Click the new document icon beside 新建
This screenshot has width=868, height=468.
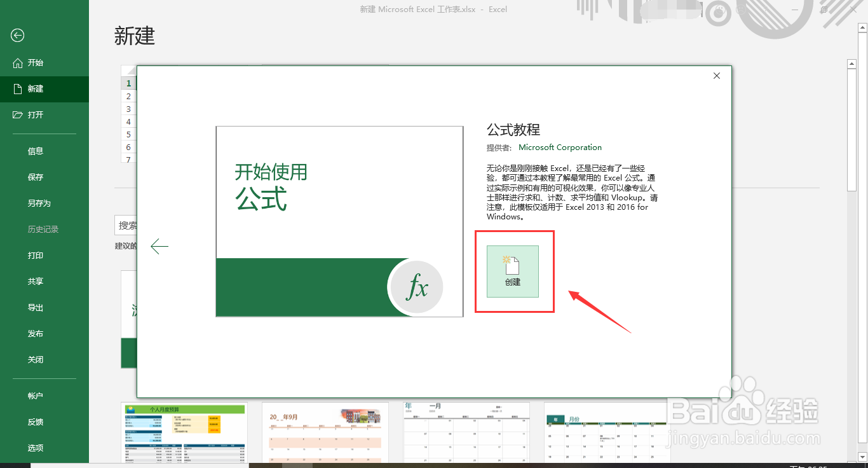point(18,89)
